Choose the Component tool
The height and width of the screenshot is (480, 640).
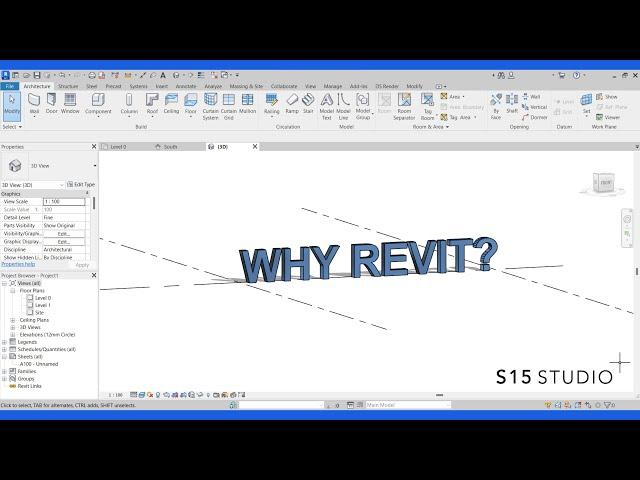[x=98, y=104]
